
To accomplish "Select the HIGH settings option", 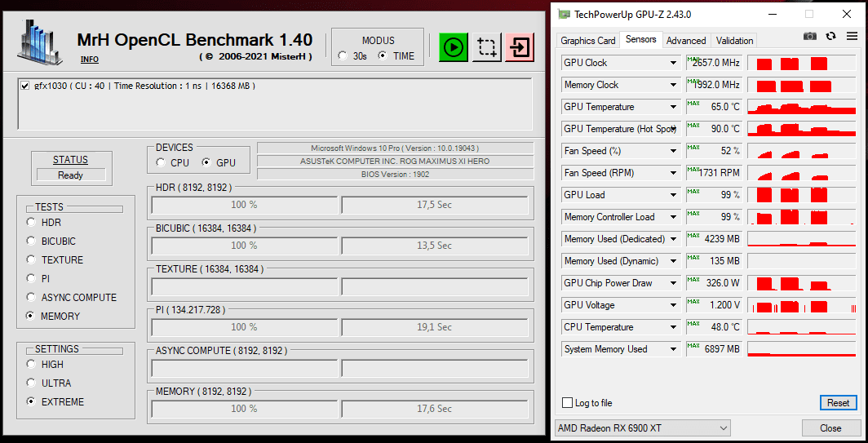I will tap(31, 365).
